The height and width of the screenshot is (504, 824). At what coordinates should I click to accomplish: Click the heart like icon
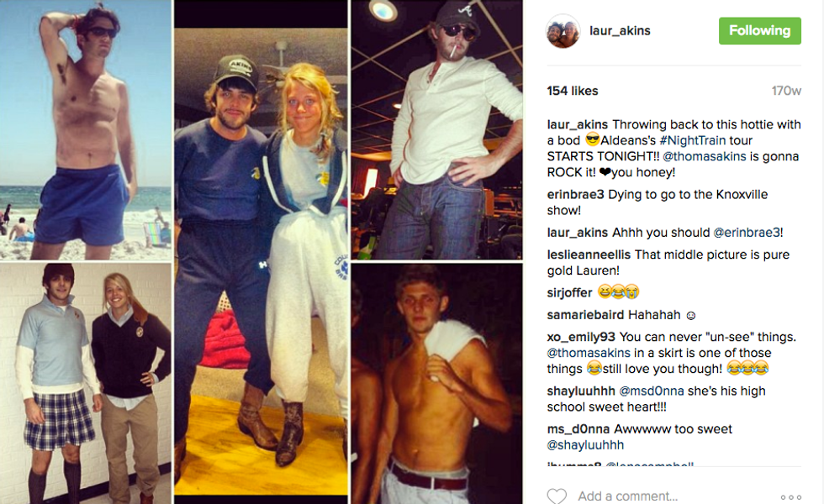(557, 496)
